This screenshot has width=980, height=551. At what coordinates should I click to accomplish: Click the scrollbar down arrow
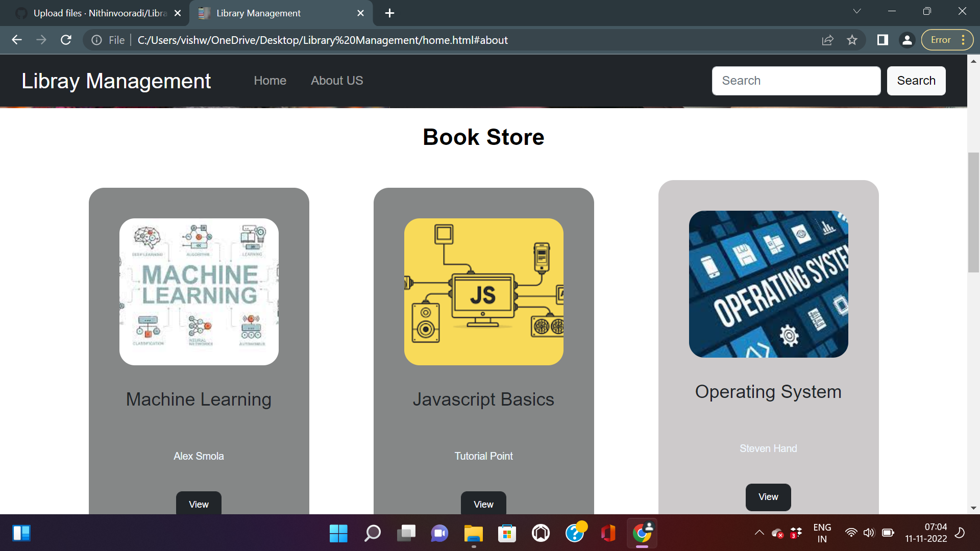tap(973, 508)
